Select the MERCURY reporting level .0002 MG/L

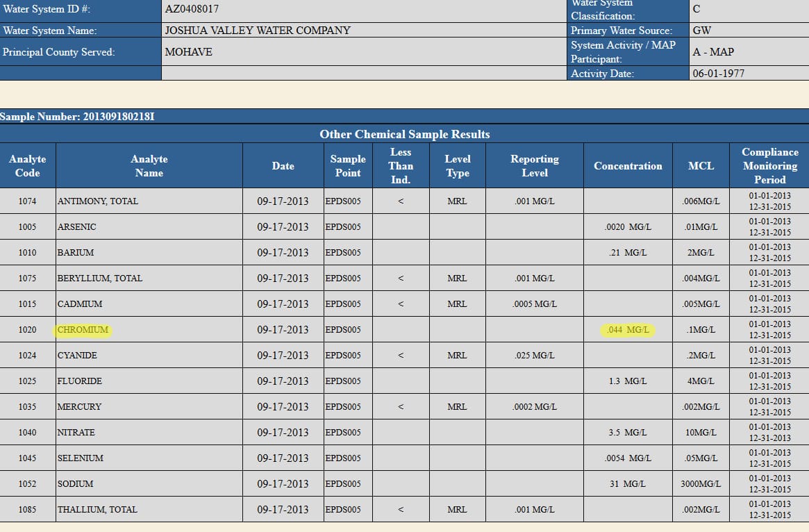534,407
